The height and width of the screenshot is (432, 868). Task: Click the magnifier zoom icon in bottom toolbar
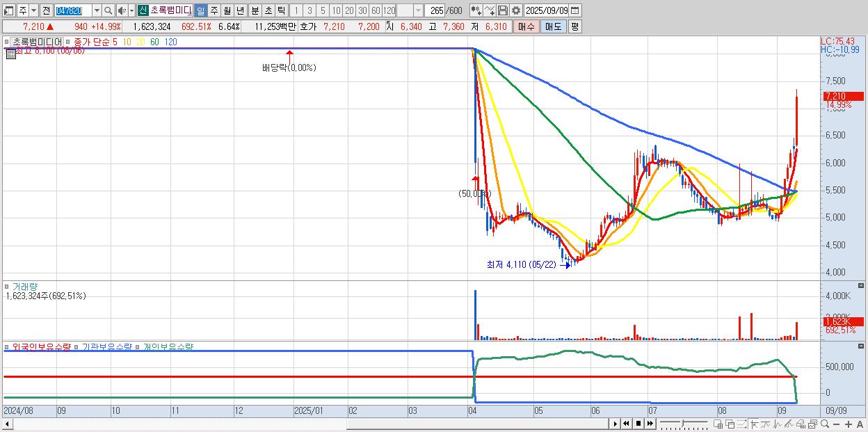(x=825, y=424)
